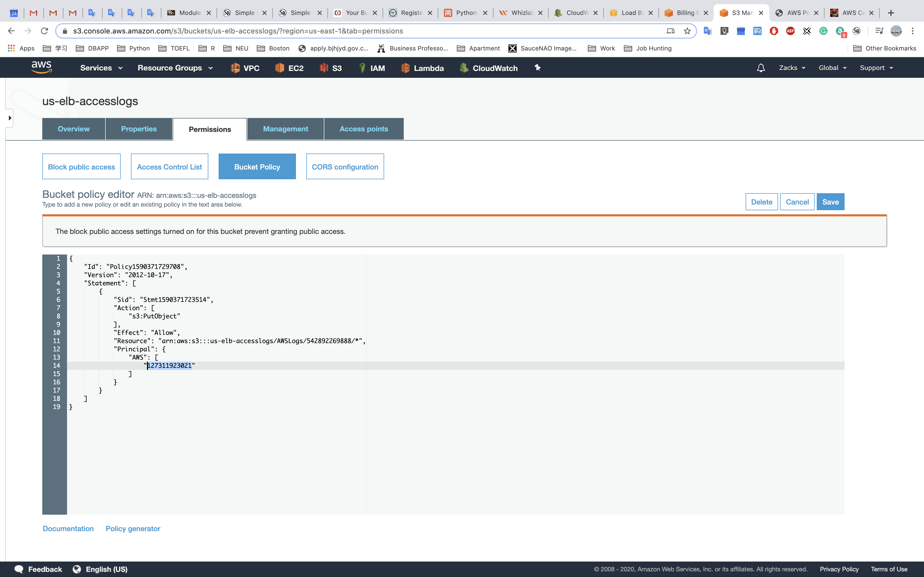Open the Resource Groups dropdown
924x577 pixels.
[175, 68]
